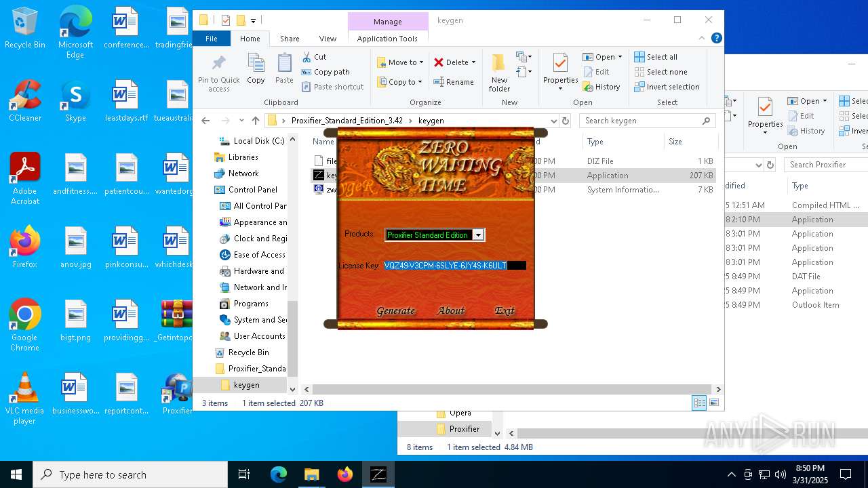The width and height of the screenshot is (868, 488).
Task: Click the Back navigation arrow
Action: [x=205, y=121]
